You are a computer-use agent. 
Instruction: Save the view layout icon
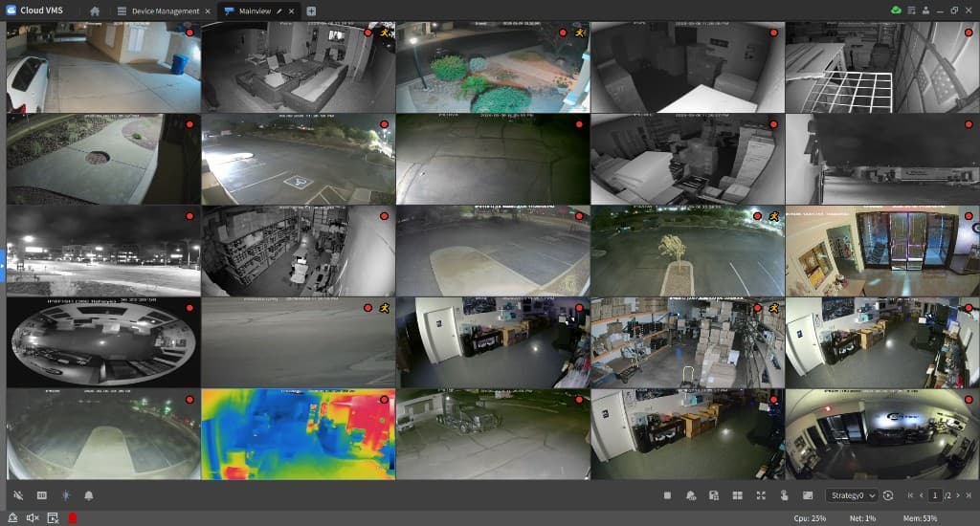click(x=714, y=495)
